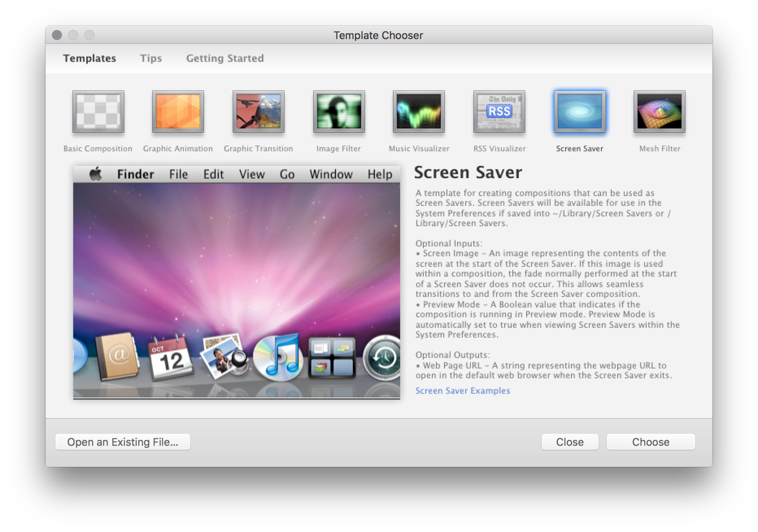Image resolution: width=758 pixels, height=532 pixels.
Task: Open the Screen Saver Examples link
Action: (463, 391)
